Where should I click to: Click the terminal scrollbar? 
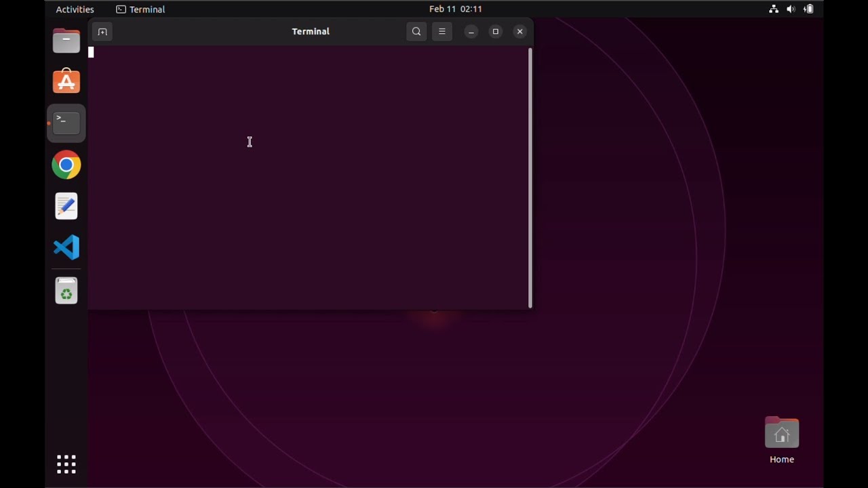pos(530,178)
